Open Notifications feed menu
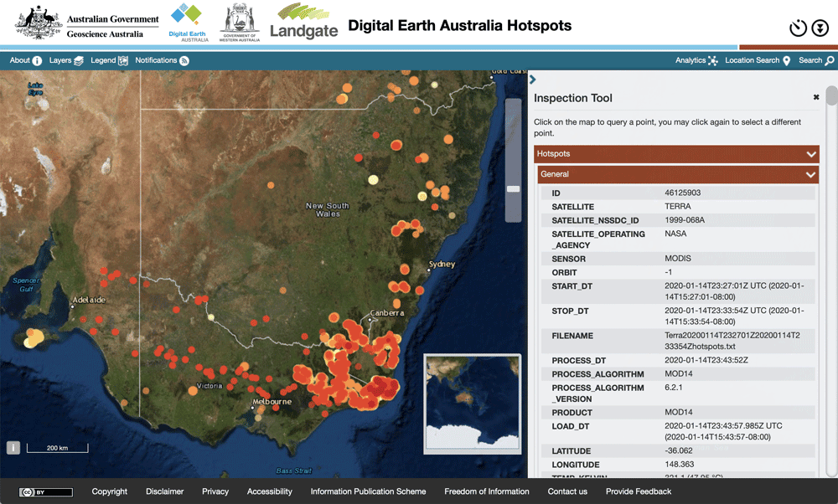Viewport: 838px width, 504px height. 162,60
